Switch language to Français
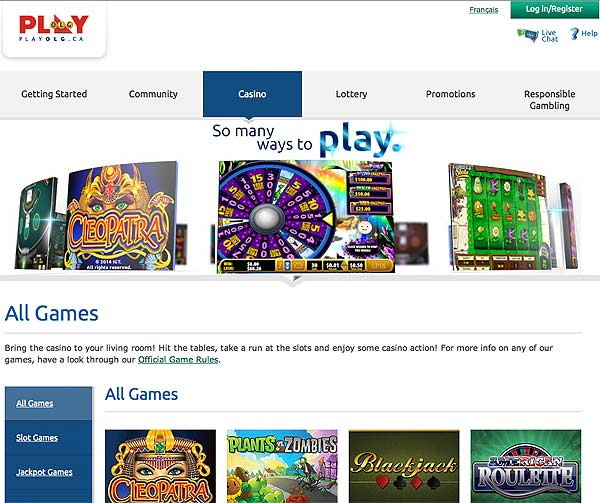The image size is (600, 503). point(484,10)
